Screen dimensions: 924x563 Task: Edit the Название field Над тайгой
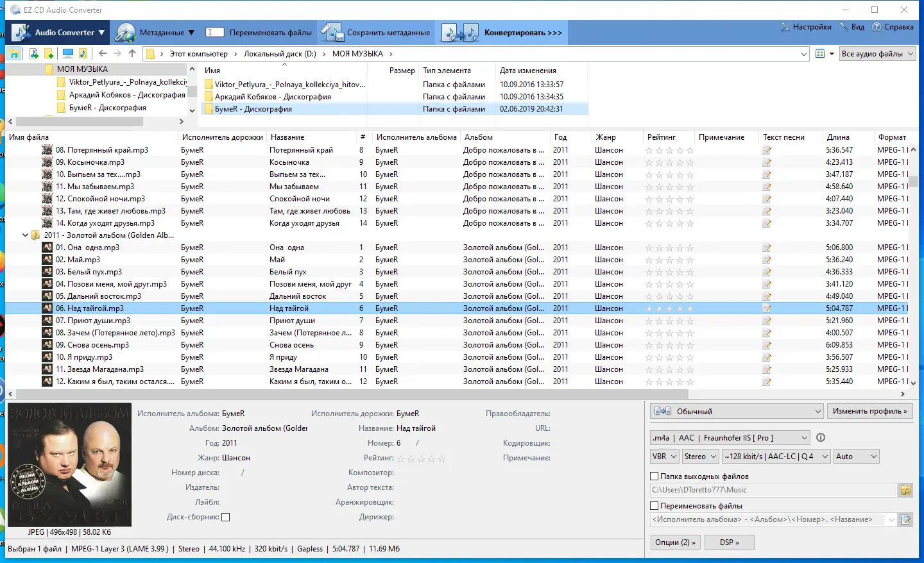pyautogui.click(x=416, y=428)
